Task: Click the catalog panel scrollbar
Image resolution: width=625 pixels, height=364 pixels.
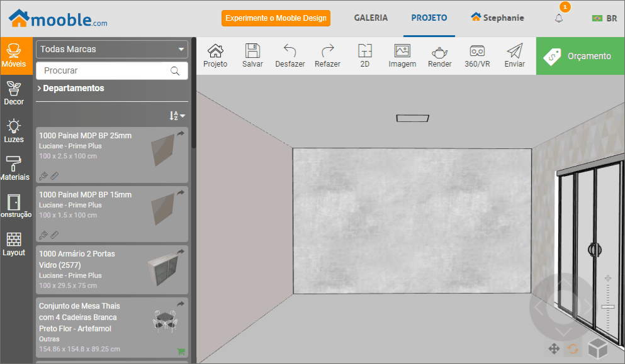Action: point(194,94)
